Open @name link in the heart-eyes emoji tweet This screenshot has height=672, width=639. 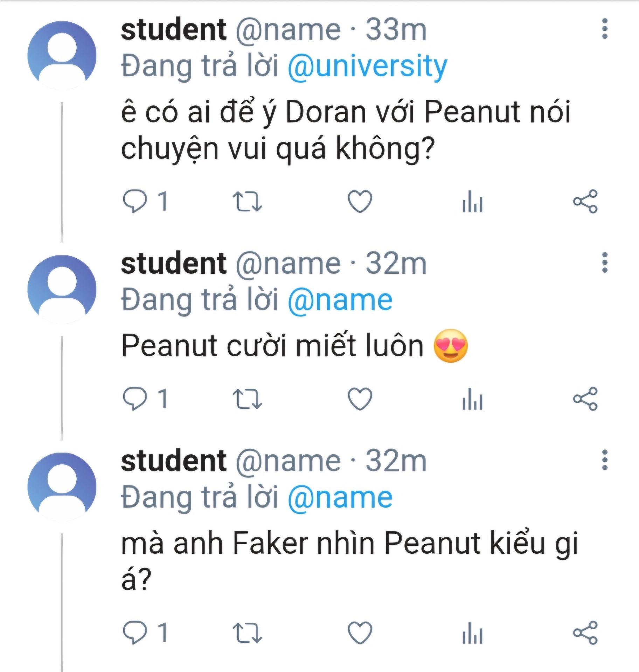click(x=340, y=300)
